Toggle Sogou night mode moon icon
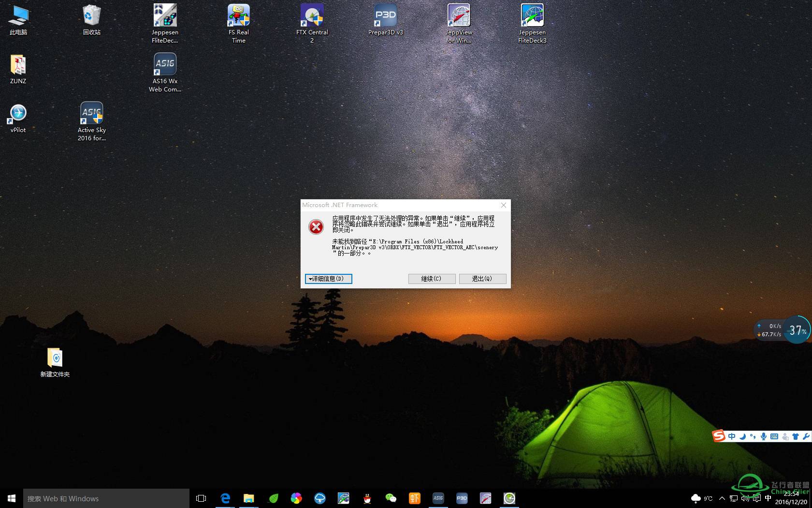The width and height of the screenshot is (812, 508). click(x=742, y=436)
